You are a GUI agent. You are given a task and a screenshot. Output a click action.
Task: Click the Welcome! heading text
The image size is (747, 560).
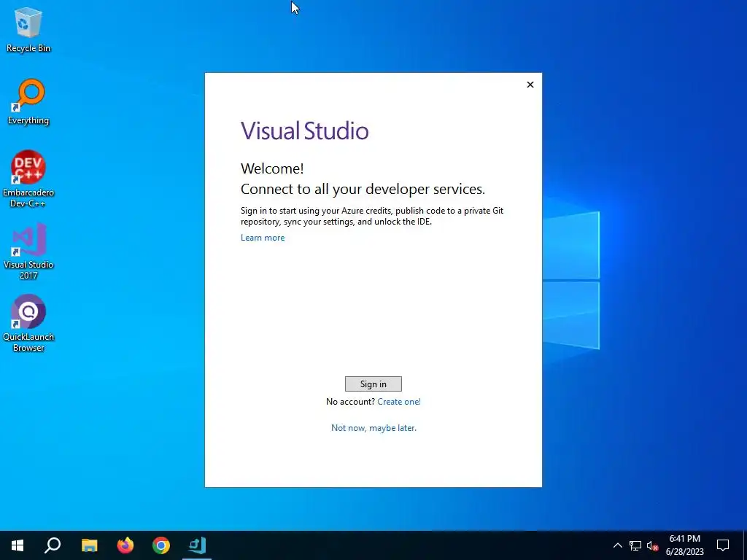272,168
